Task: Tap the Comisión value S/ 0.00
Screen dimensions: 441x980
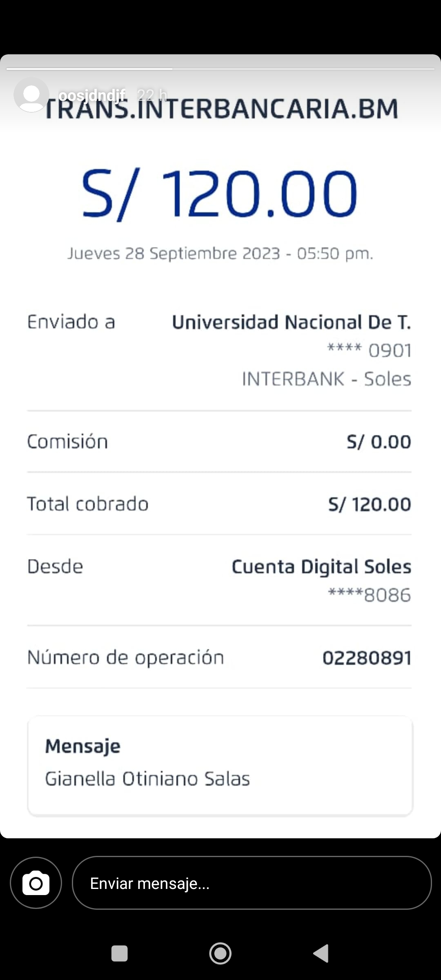Action: tap(379, 442)
